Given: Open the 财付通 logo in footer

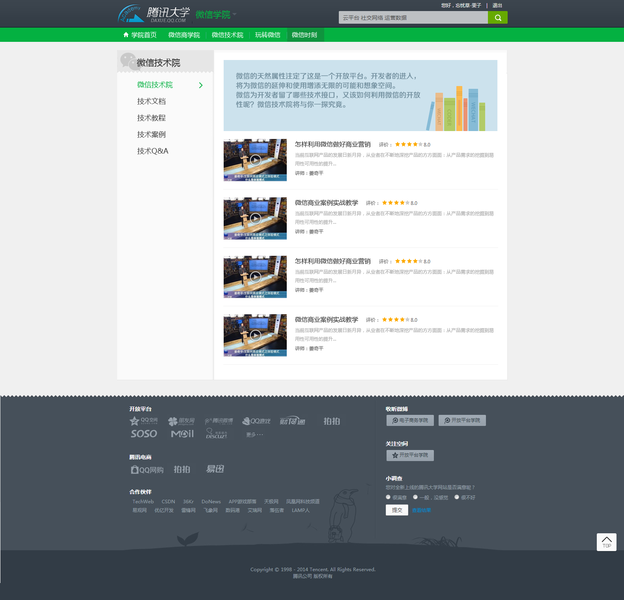Looking at the screenshot, I should pyautogui.click(x=292, y=421).
